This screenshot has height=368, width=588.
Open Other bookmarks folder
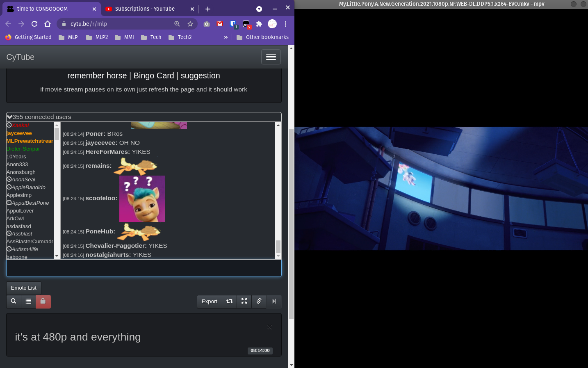point(262,37)
